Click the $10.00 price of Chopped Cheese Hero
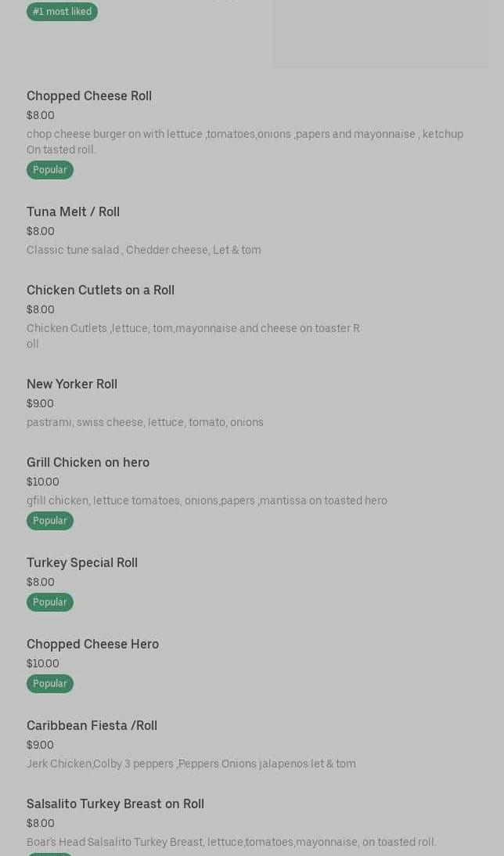The width and height of the screenshot is (504, 856). [x=42, y=663]
